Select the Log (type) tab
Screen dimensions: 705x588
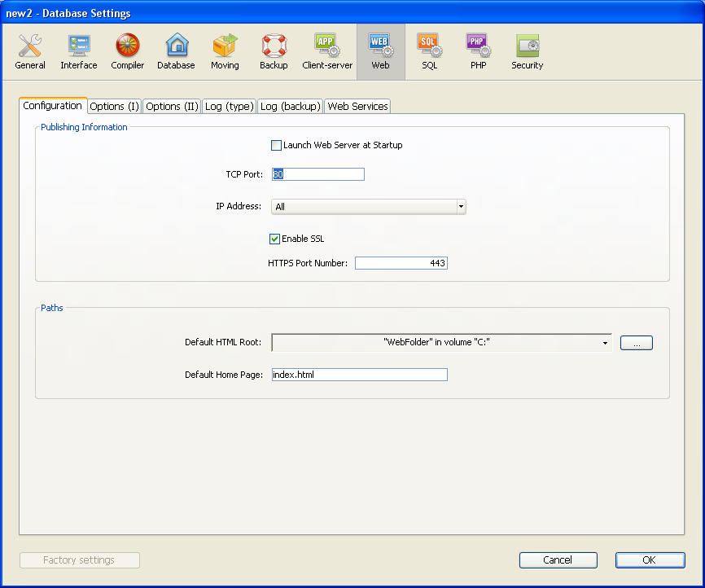coord(229,107)
